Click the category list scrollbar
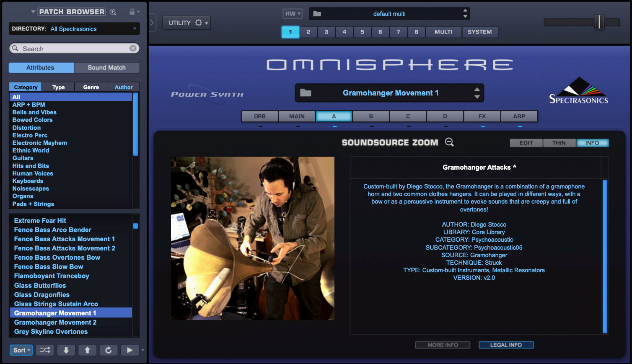Image resolution: width=632 pixels, height=364 pixels. tap(136, 124)
